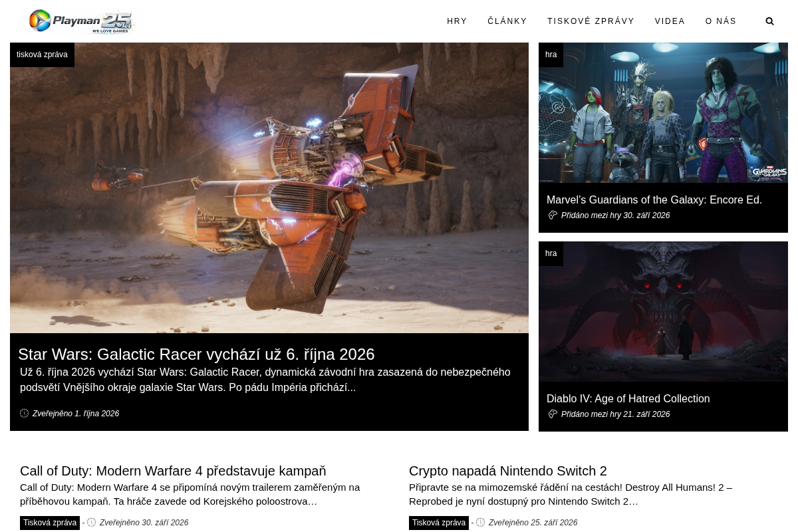Viewport: 798px width, 532px height.
Task: Click 'Tisková zpráva' tag under Crypto article
Action: point(439,523)
